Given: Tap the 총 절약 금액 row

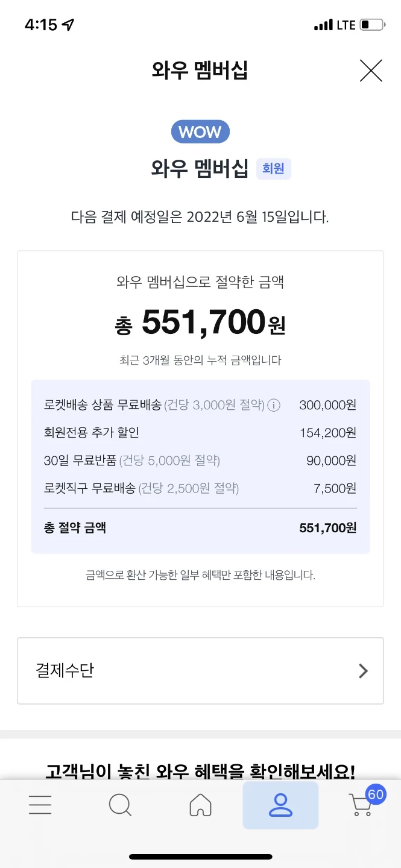Looking at the screenshot, I should tap(200, 527).
